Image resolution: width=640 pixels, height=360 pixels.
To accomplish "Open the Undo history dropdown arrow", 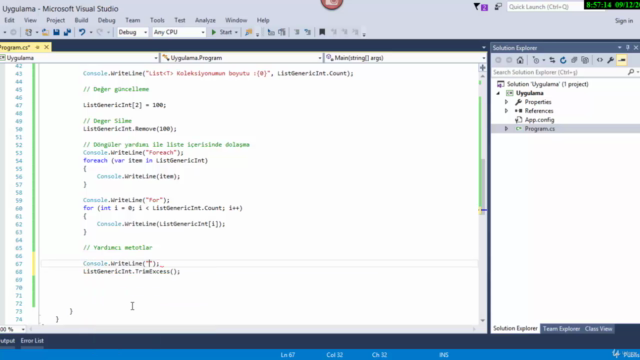I will click(91, 32).
